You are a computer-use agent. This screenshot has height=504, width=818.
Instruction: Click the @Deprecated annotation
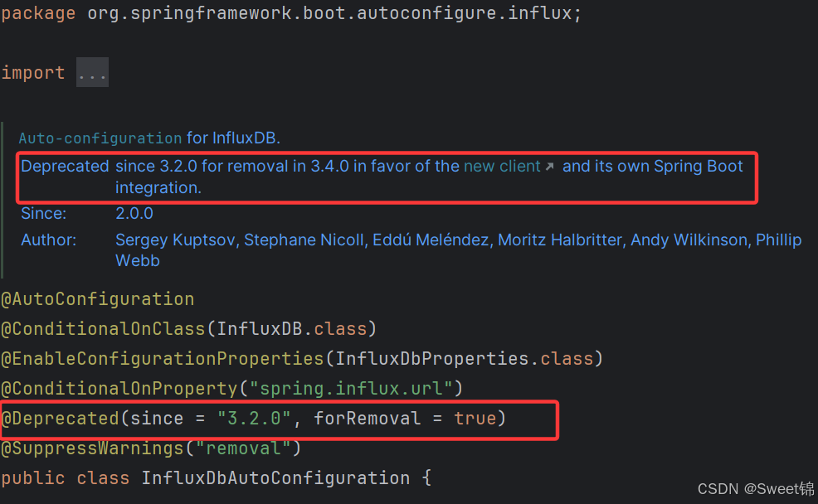[x=60, y=419]
